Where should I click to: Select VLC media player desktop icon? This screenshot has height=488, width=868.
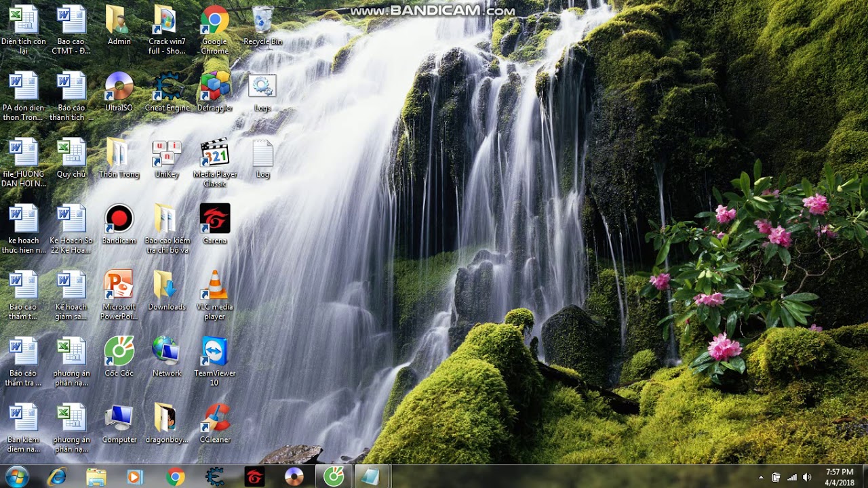point(215,296)
